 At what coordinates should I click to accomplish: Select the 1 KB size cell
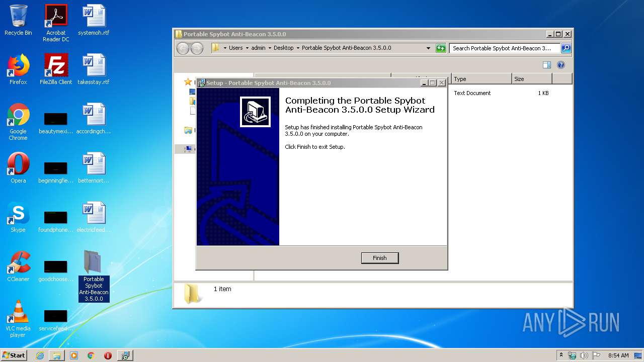click(x=543, y=93)
